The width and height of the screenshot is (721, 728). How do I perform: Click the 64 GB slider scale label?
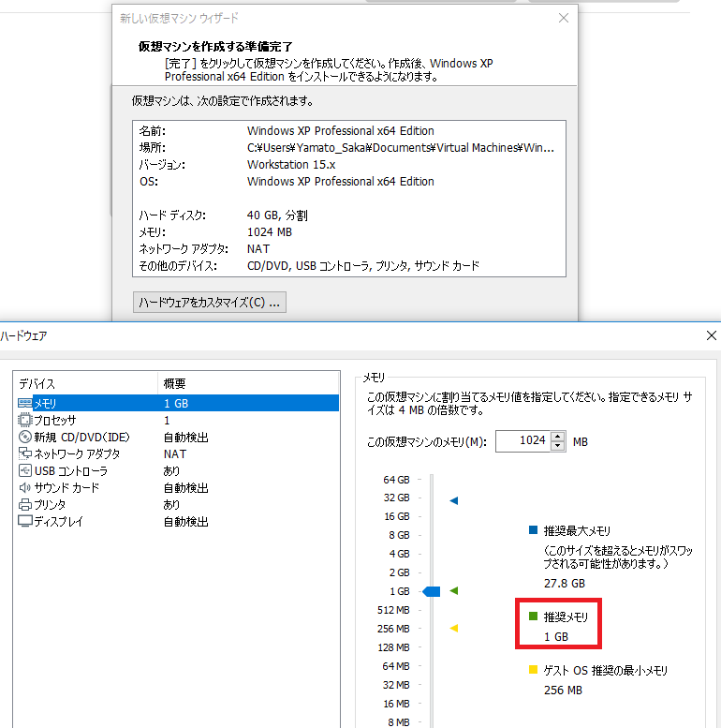[x=397, y=480]
